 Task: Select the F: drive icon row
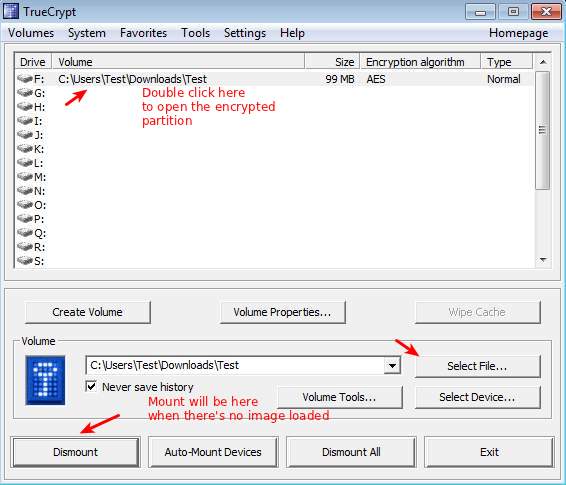[274, 79]
